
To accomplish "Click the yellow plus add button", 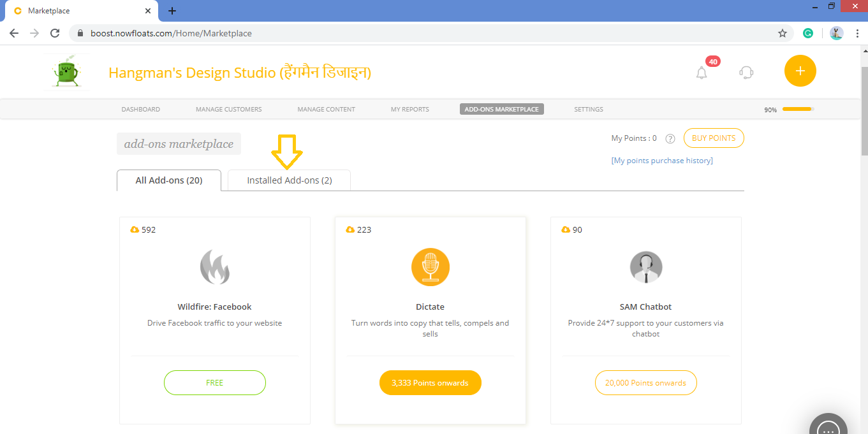I will pyautogui.click(x=800, y=71).
